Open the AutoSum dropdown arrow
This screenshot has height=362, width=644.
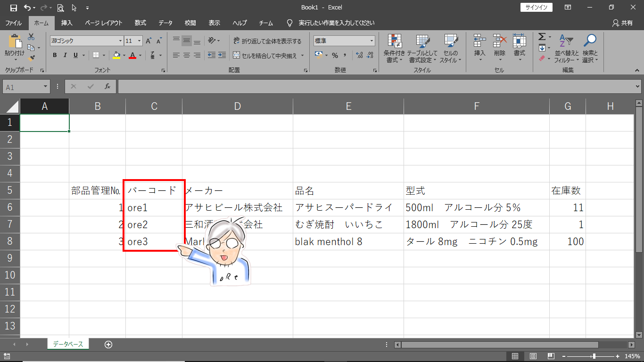coord(550,37)
